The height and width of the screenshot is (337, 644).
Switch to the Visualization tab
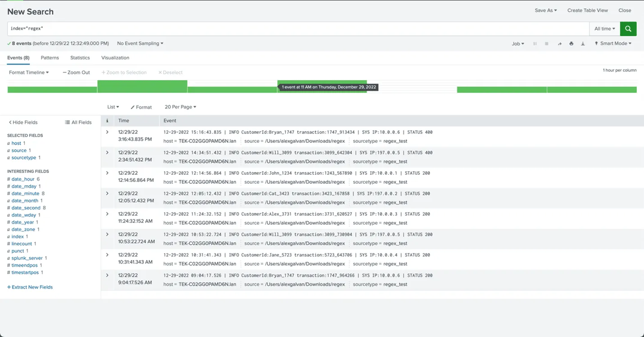click(x=115, y=58)
